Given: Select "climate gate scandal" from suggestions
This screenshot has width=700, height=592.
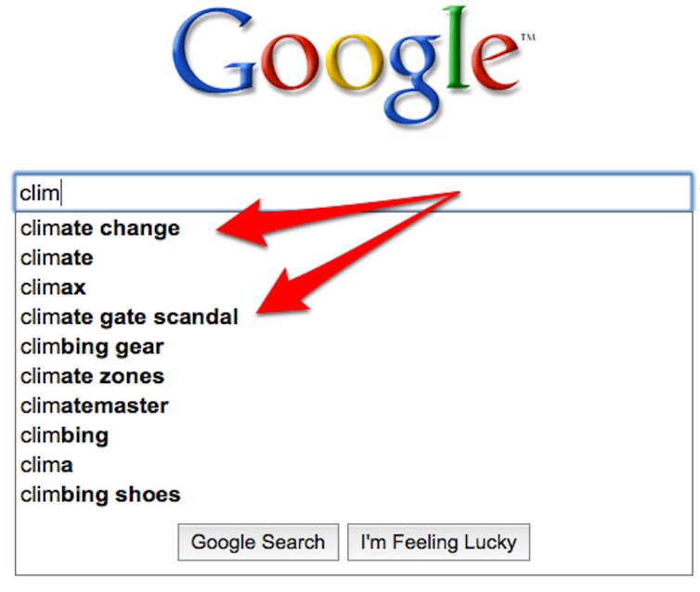Looking at the screenshot, I should (129, 317).
